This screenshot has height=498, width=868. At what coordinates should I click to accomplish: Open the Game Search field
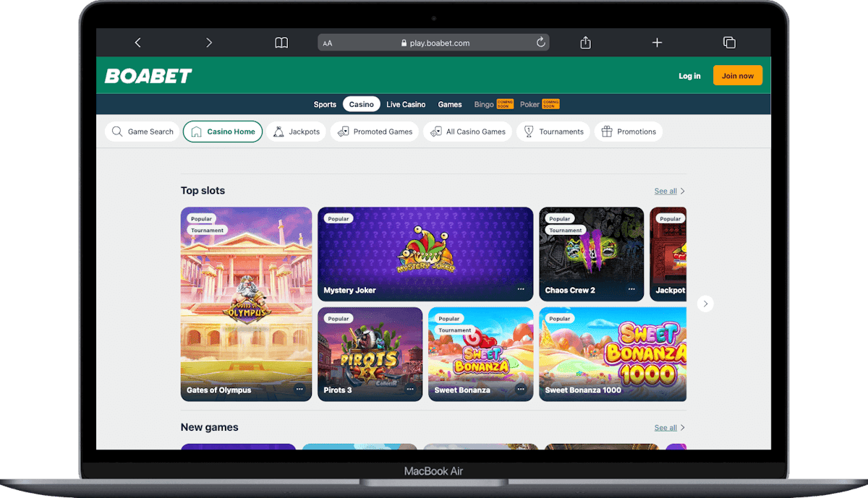pyautogui.click(x=142, y=132)
